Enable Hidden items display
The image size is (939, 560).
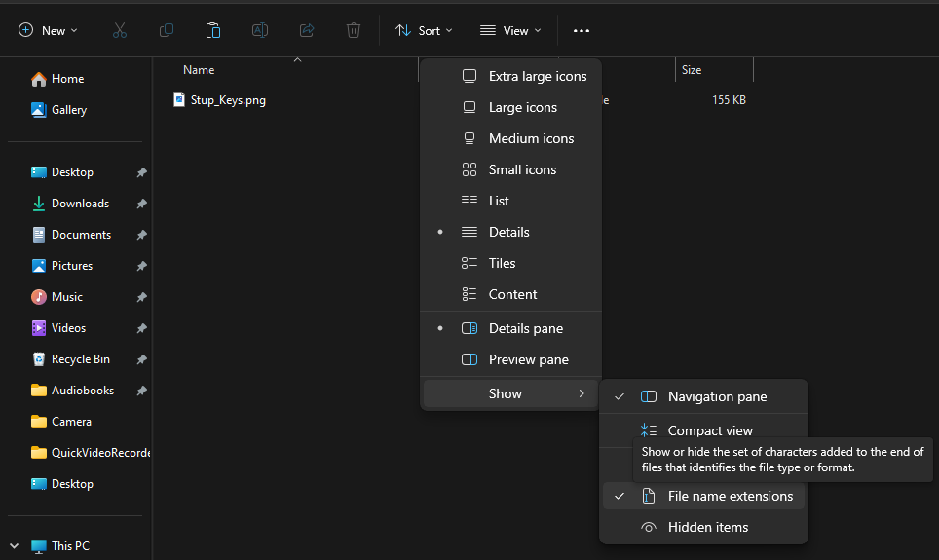707,527
